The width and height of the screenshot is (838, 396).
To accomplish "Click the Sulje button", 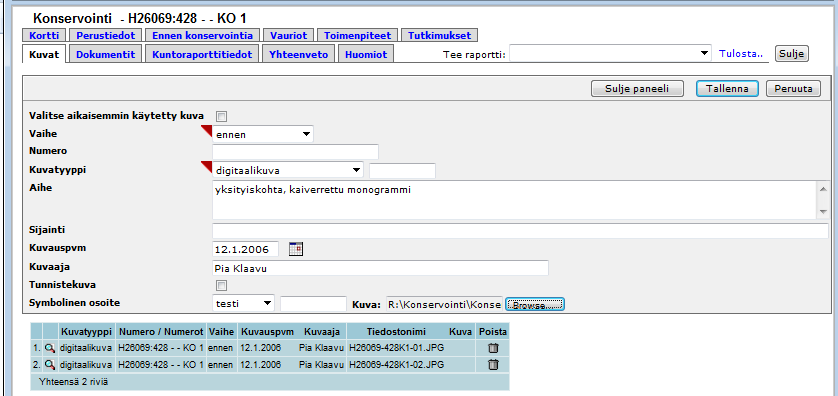I will (792, 53).
